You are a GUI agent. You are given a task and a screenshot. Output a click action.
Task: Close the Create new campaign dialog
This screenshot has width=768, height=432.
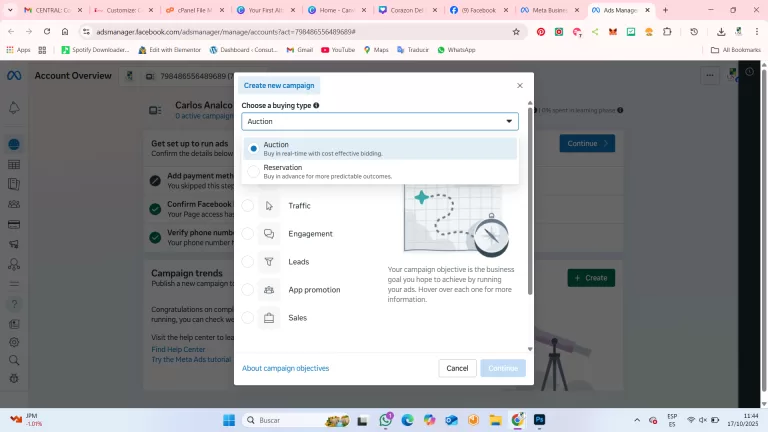coord(520,85)
